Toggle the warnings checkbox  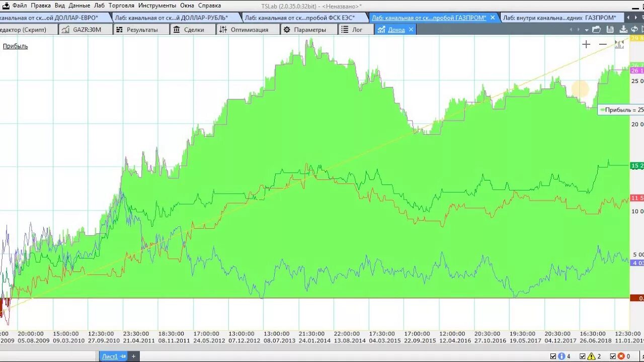(583, 356)
